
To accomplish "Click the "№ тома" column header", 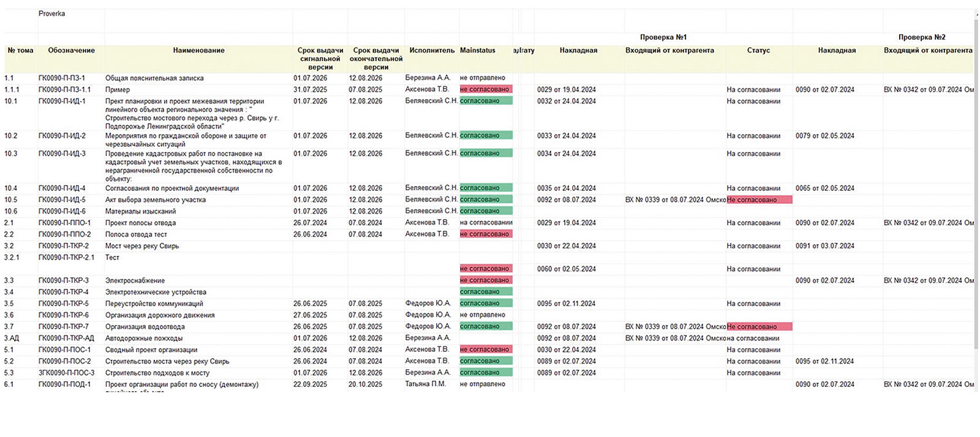I will point(20,50).
